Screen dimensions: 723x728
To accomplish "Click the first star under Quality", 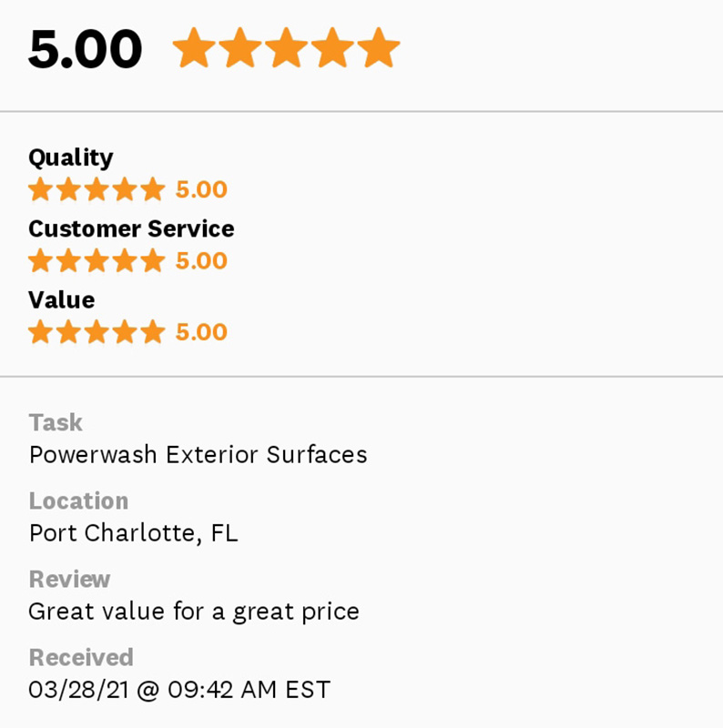I will pos(40,189).
